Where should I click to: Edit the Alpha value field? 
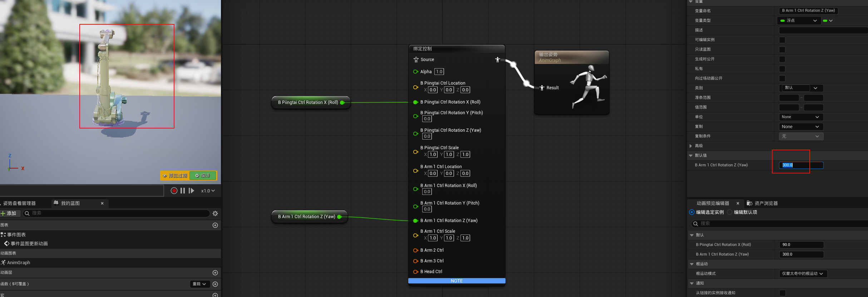(x=439, y=71)
